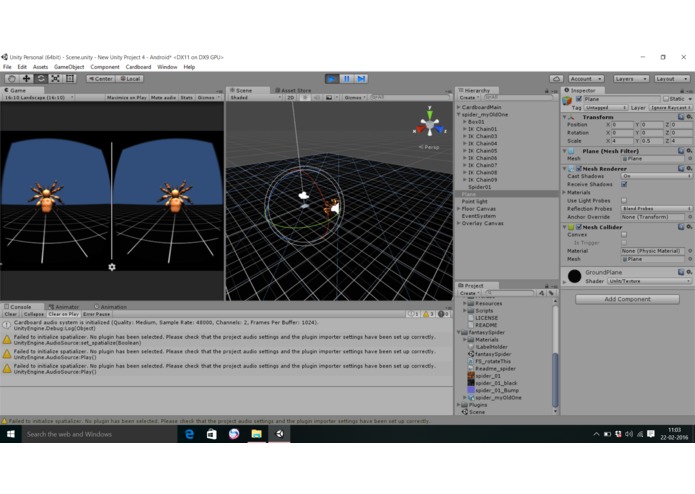695x494 pixels.
Task: Click the Add Component button
Action: pos(627,300)
